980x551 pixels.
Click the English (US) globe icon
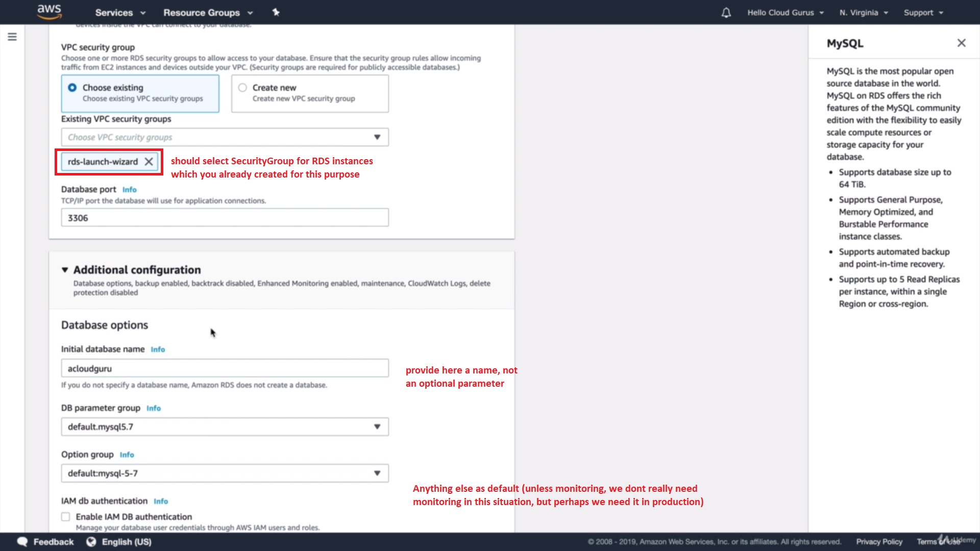pos(91,542)
